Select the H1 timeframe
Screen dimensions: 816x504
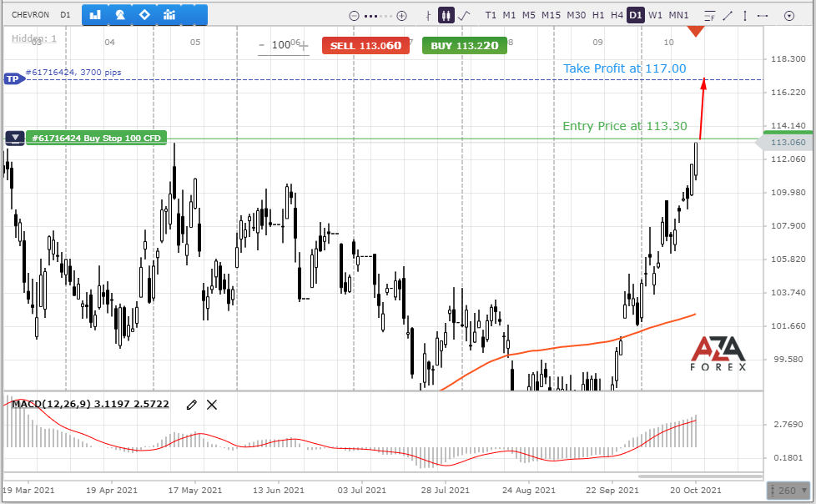tap(598, 15)
